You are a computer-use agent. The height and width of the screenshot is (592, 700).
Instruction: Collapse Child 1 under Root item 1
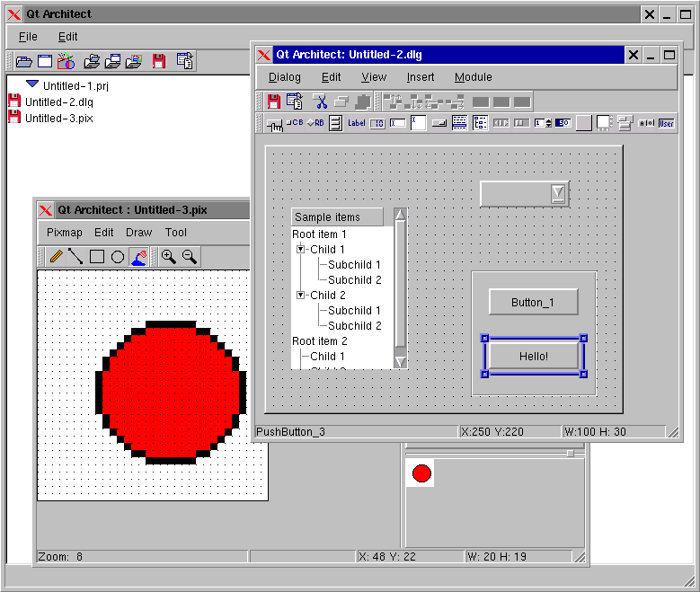click(x=300, y=249)
